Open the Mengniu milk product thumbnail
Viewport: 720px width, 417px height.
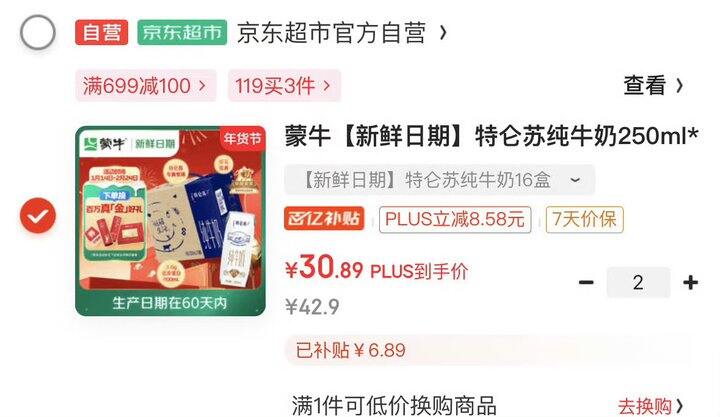[170, 221]
